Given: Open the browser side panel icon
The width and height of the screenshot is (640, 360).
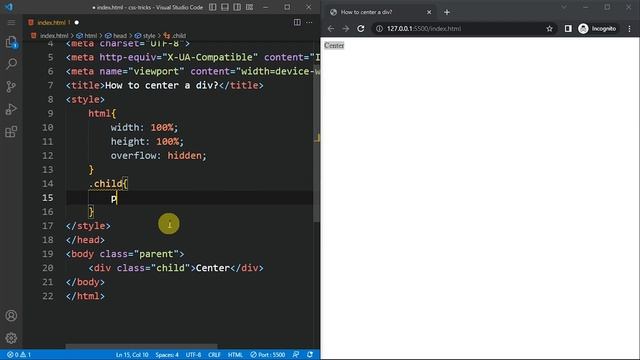Looking at the screenshot, I should 568,29.
